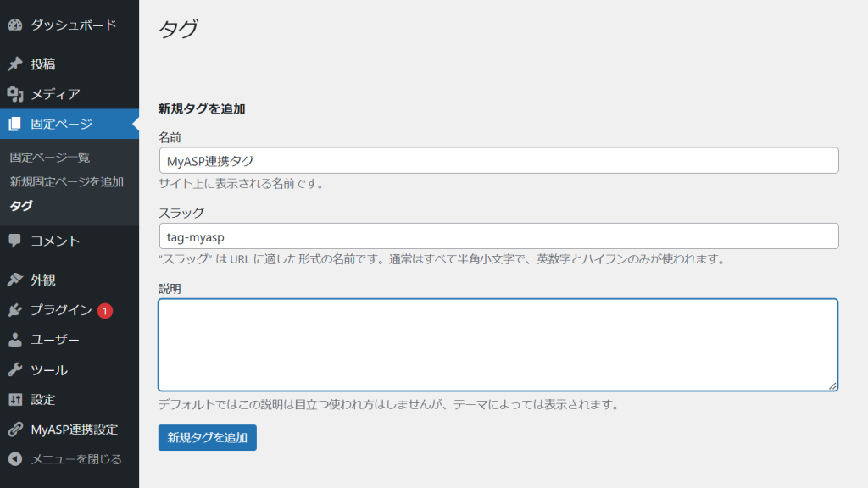
Task: Click the red plugin update badge
Action: 105,311
